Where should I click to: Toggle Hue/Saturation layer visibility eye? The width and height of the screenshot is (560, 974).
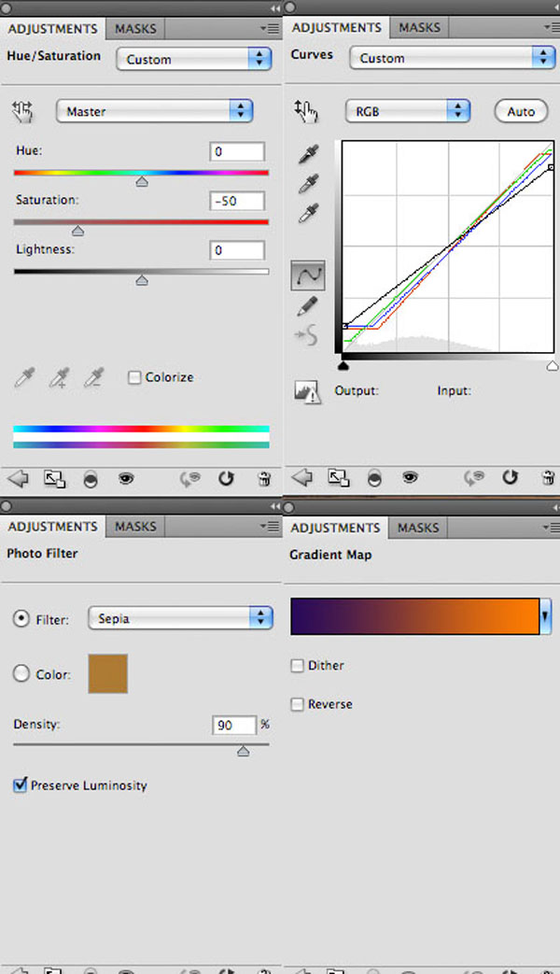coord(126,478)
